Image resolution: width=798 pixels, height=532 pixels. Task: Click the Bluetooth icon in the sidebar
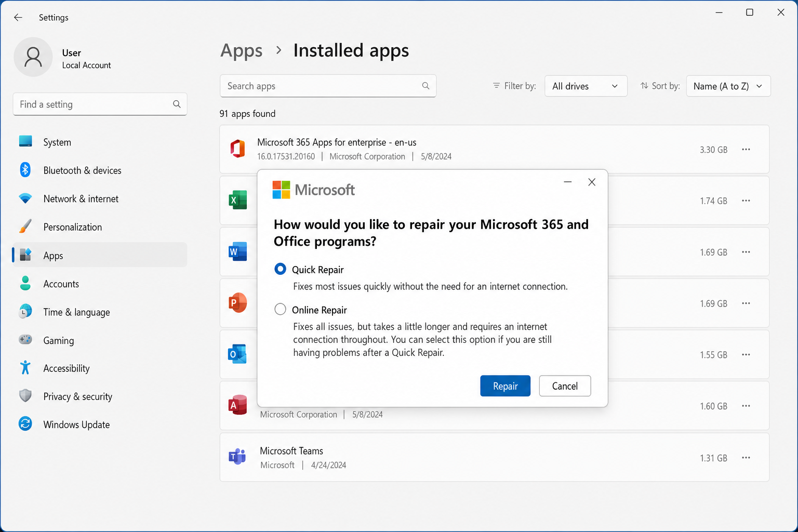pos(25,170)
